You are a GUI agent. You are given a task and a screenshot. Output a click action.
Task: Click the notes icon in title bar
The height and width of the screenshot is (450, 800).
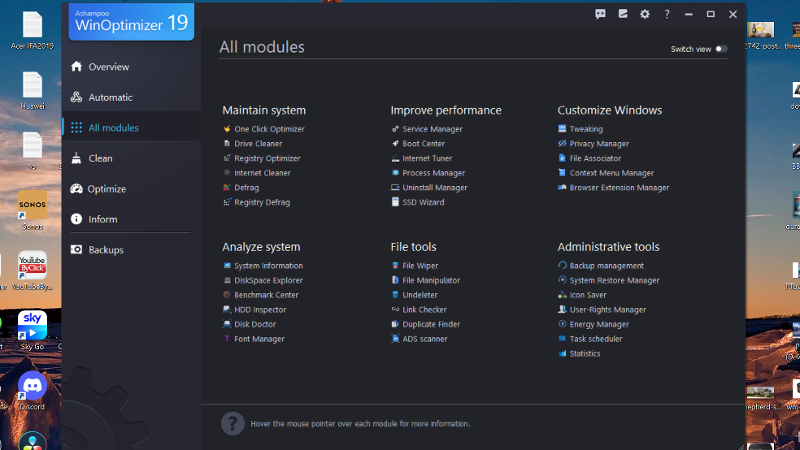(623, 14)
